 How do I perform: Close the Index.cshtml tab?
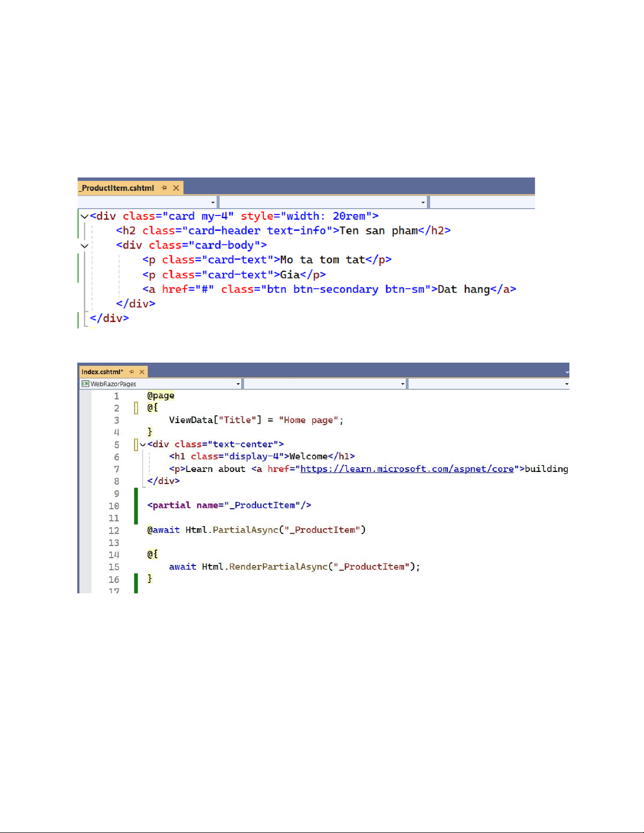pyautogui.click(x=142, y=372)
